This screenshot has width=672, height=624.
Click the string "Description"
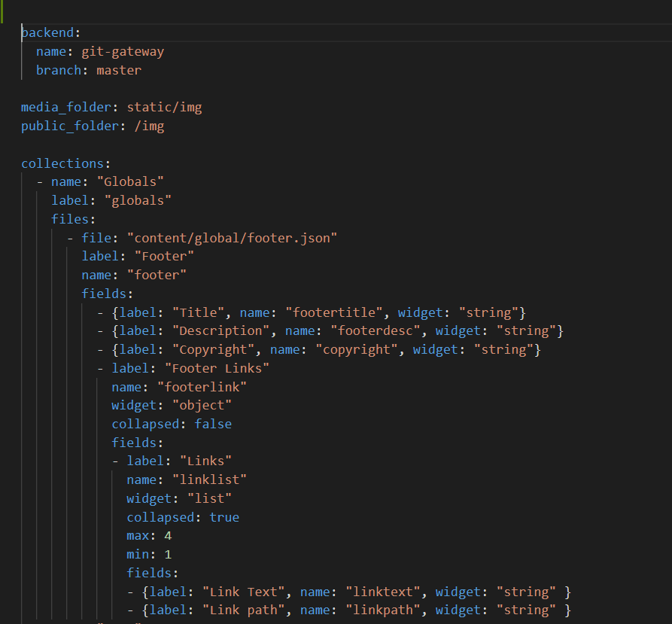(220, 331)
